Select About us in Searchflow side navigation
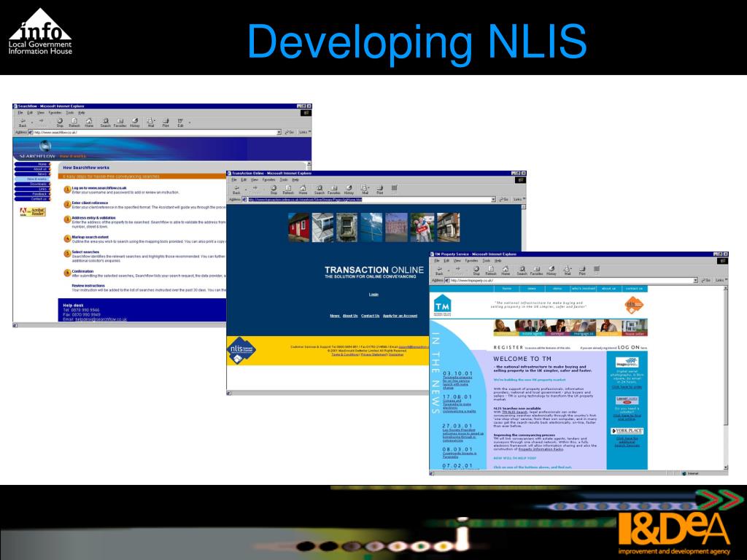The width and height of the screenshot is (747, 560). tap(32, 169)
